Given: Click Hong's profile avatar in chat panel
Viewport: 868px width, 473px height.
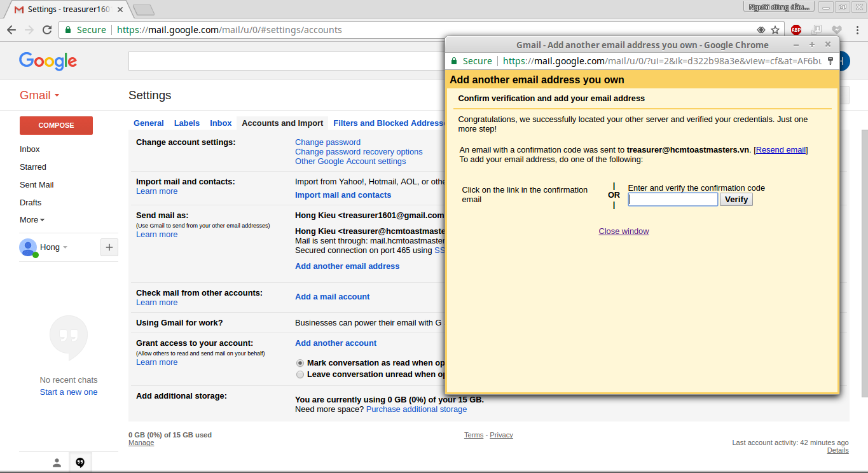Looking at the screenshot, I should coord(28,247).
